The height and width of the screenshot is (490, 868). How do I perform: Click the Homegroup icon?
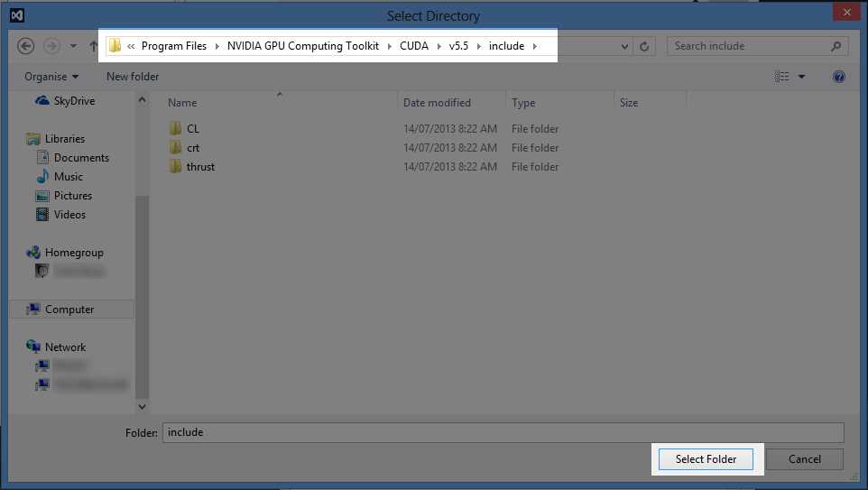(x=33, y=252)
